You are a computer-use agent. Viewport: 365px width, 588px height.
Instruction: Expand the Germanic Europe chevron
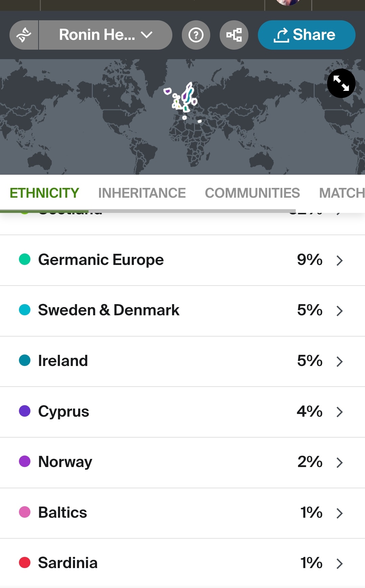[340, 261]
